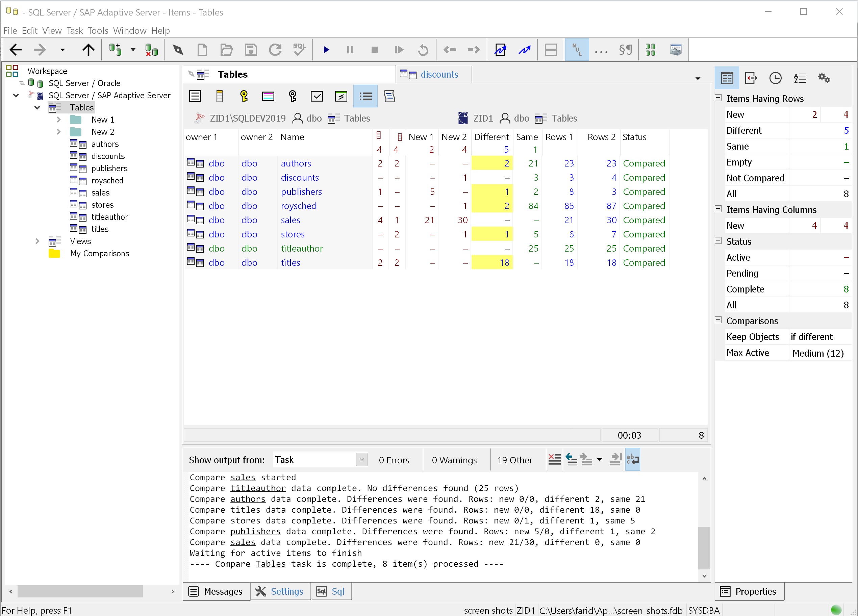Click the four-squares grid toolbar icon
This screenshot has height=616, width=858.
point(650,50)
